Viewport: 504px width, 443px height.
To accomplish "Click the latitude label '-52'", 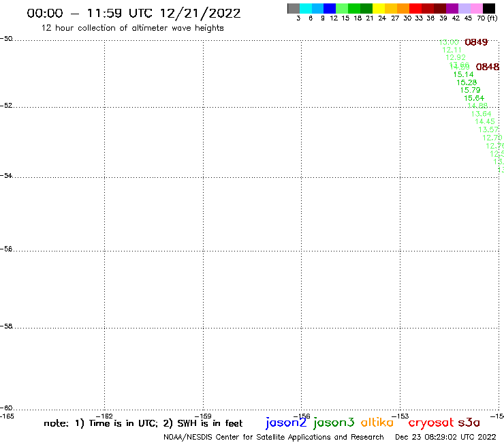I will point(6,106).
